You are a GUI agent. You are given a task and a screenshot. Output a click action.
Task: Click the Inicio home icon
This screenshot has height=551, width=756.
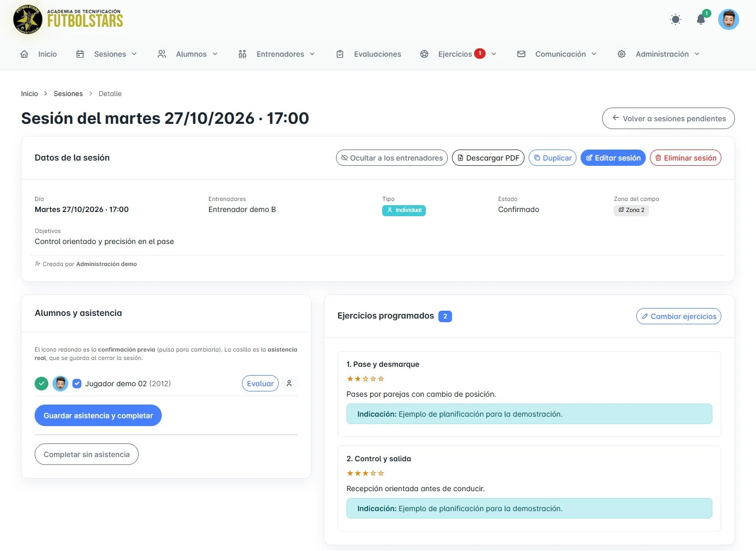tap(24, 54)
